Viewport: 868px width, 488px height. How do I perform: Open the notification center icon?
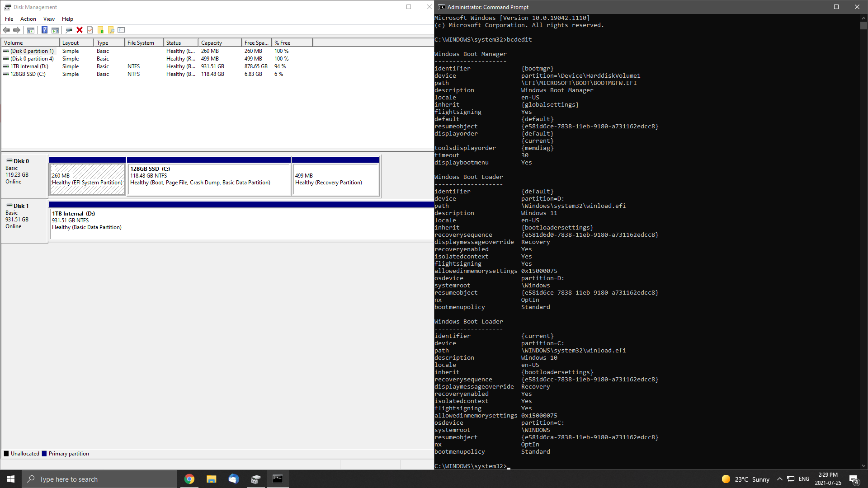pyautogui.click(x=854, y=479)
